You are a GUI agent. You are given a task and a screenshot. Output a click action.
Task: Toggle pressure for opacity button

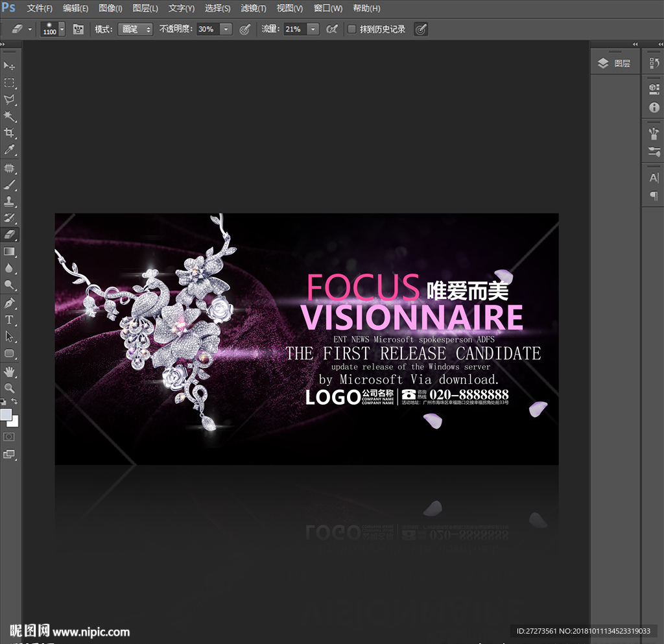coord(244,29)
